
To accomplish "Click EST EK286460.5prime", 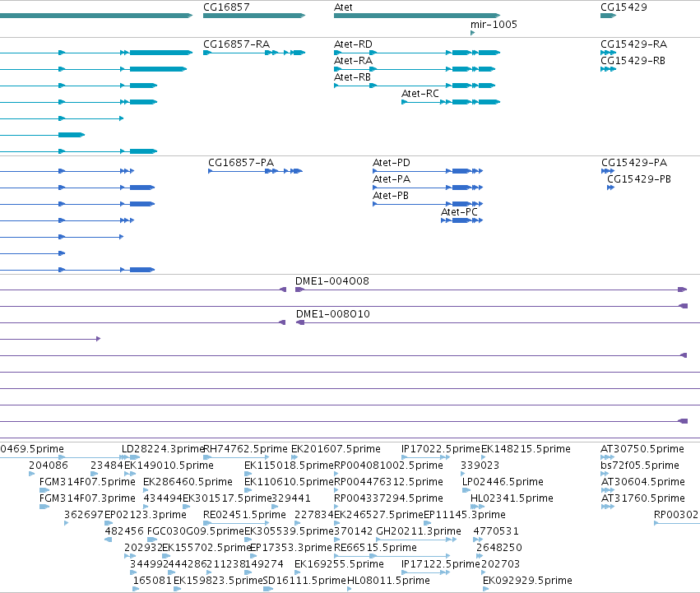I will tap(188, 482).
